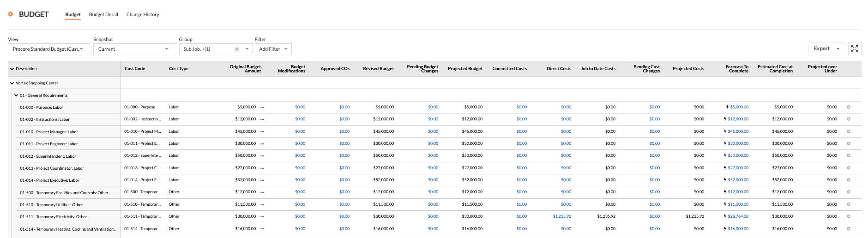
Task: Click the Projected over Under column header
Action: coord(822,69)
